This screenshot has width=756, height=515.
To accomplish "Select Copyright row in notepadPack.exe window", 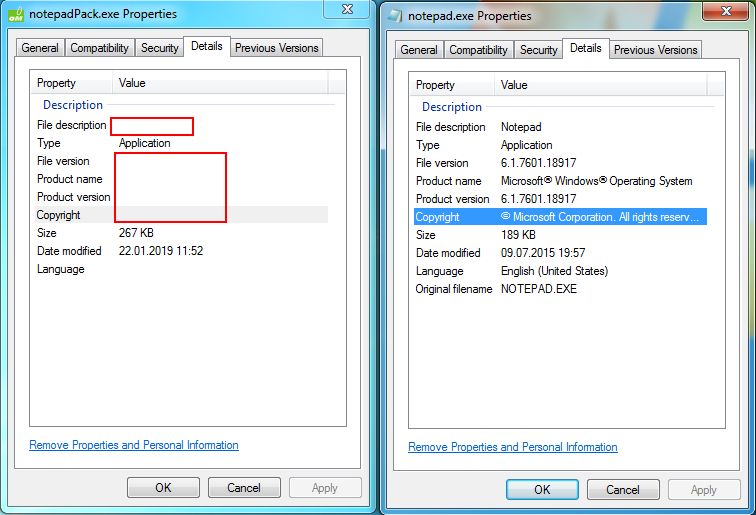I will pos(180,215).
